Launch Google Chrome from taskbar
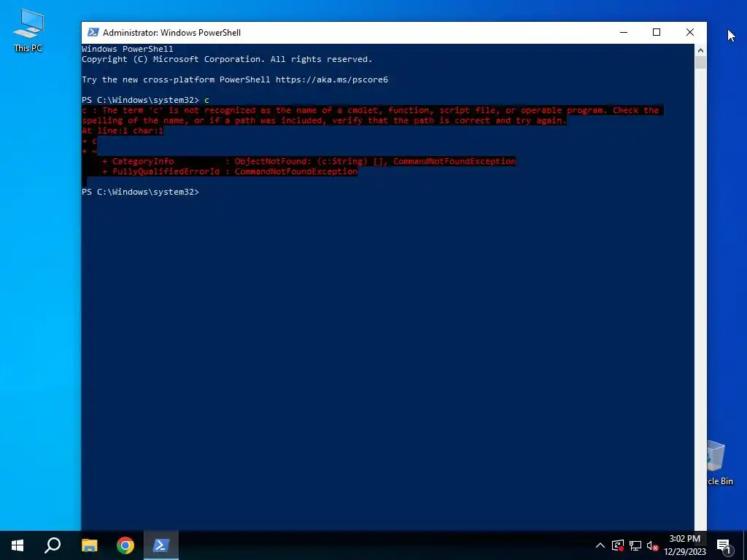 [125, 545]
